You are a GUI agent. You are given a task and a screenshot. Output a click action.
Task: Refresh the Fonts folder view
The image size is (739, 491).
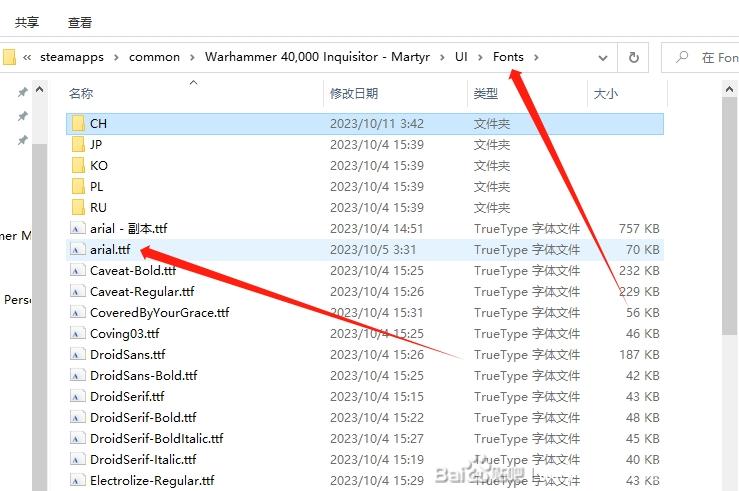tap(634, 57)
